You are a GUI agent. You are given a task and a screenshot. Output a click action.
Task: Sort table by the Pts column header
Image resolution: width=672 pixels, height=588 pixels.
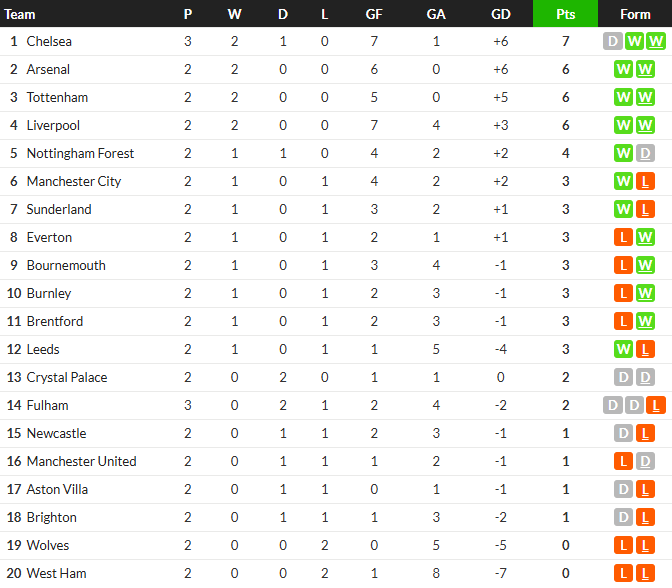565,14
